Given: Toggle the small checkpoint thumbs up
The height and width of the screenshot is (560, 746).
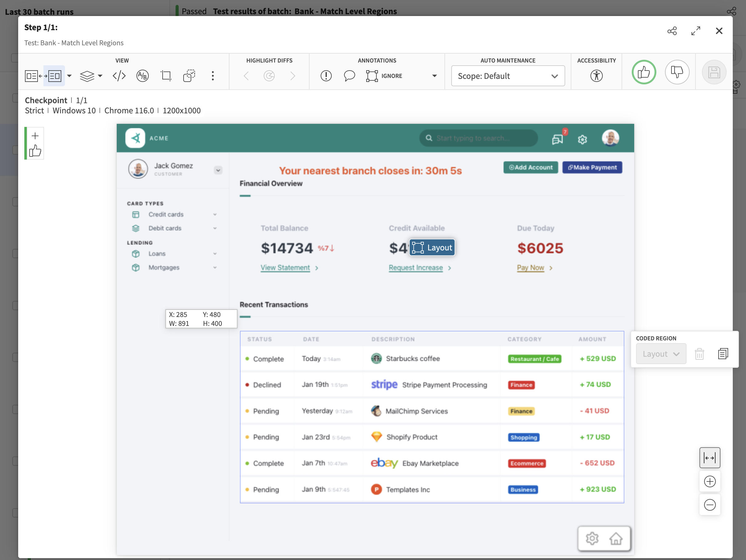Looking at the screenshot, I should [35, 151].
